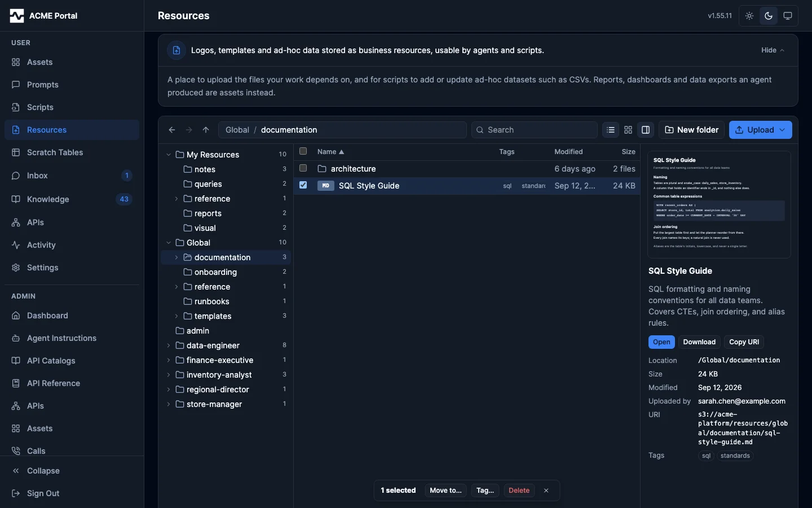Screen dimensions: 812x508
Task: Copy URI of the selected file
Action: 744,342
